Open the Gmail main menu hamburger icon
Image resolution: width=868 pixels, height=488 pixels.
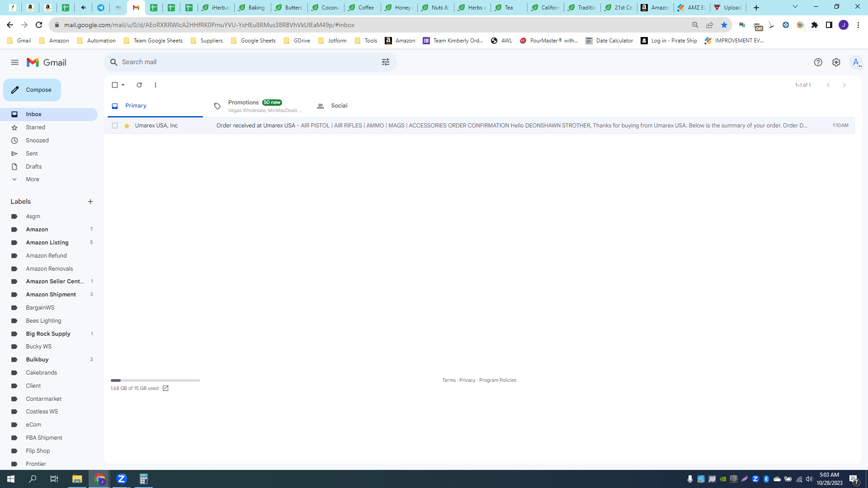(15, 62)
